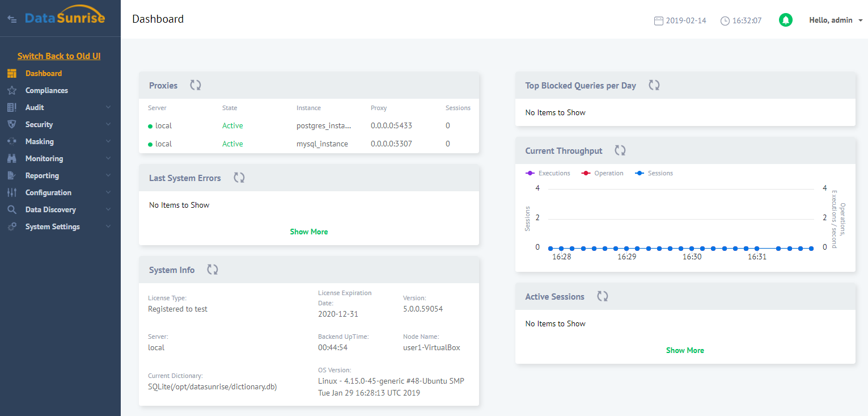The image size is (868, 416).
Task: Select Dashboard in the sidebar
Action: 44,73
